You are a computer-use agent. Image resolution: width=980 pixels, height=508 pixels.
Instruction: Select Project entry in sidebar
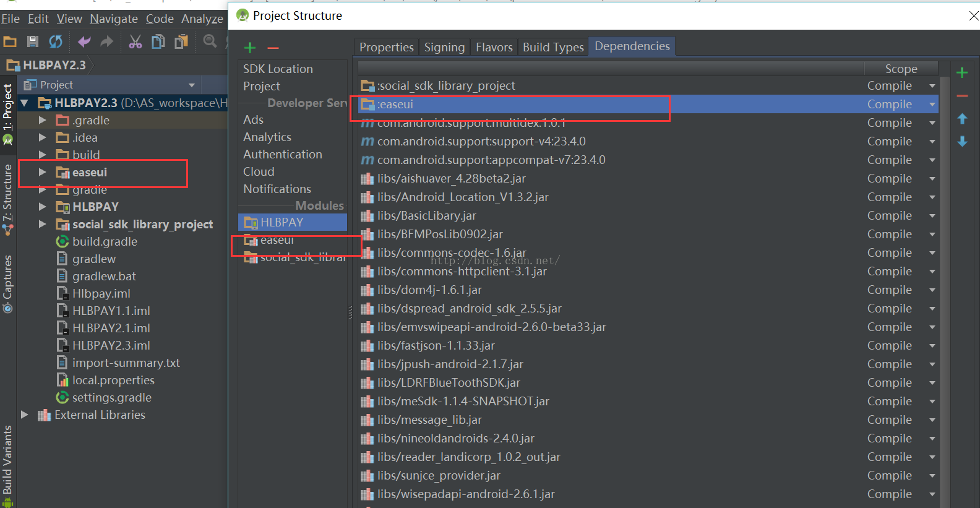(262, 86)
